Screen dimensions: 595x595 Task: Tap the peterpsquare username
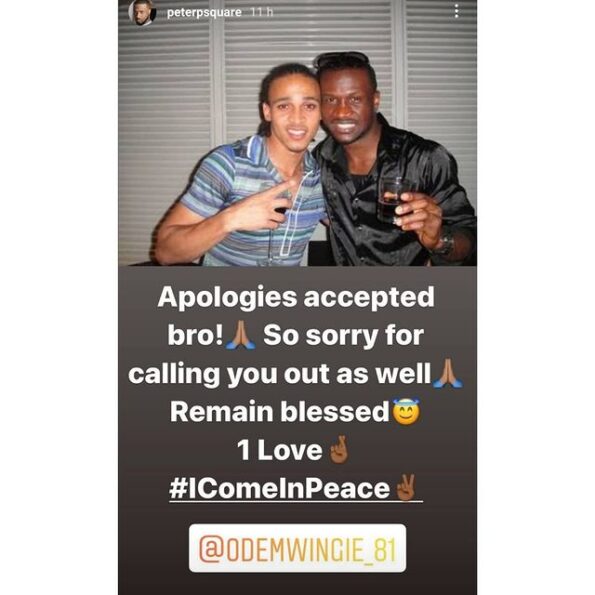click(x=204, y=13)
